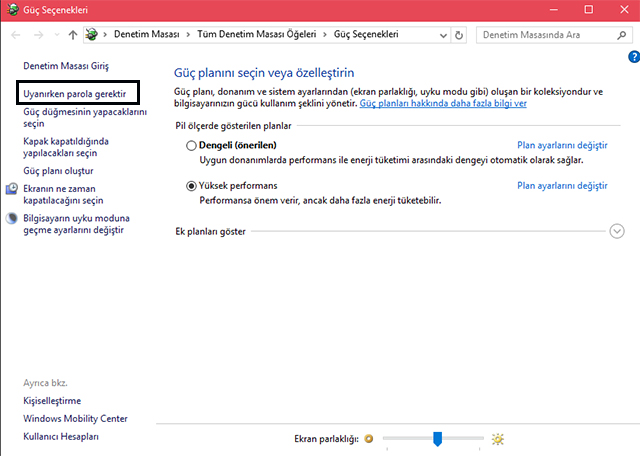Click the Forward navigation arrow
The image size is (640, 456).
click(x=39, y=35)
